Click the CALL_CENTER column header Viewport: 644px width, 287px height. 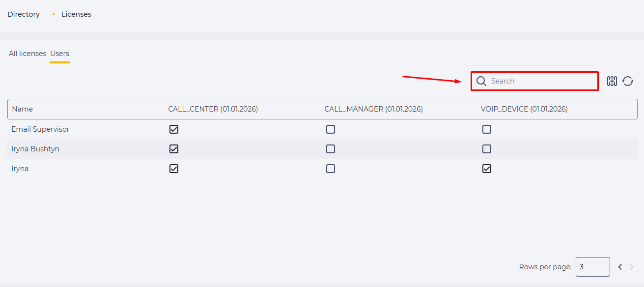coord(213,109)
